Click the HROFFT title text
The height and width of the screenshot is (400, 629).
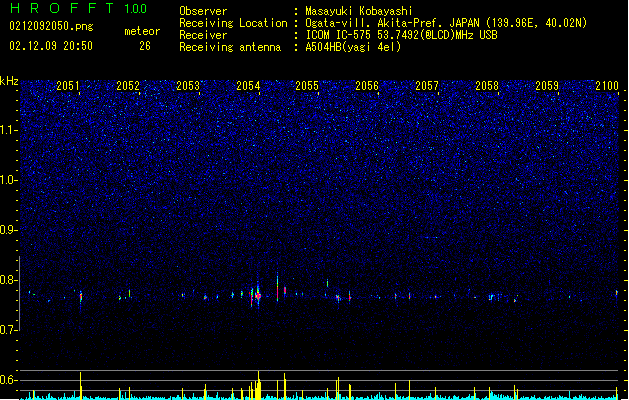click(x=62, y=8)
